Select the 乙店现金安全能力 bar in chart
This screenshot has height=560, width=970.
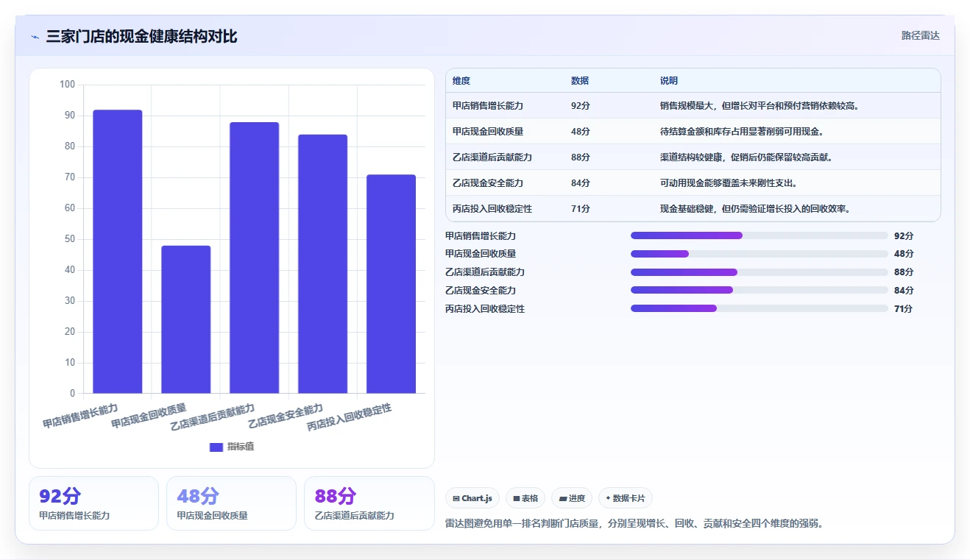[x=322, y=263]
